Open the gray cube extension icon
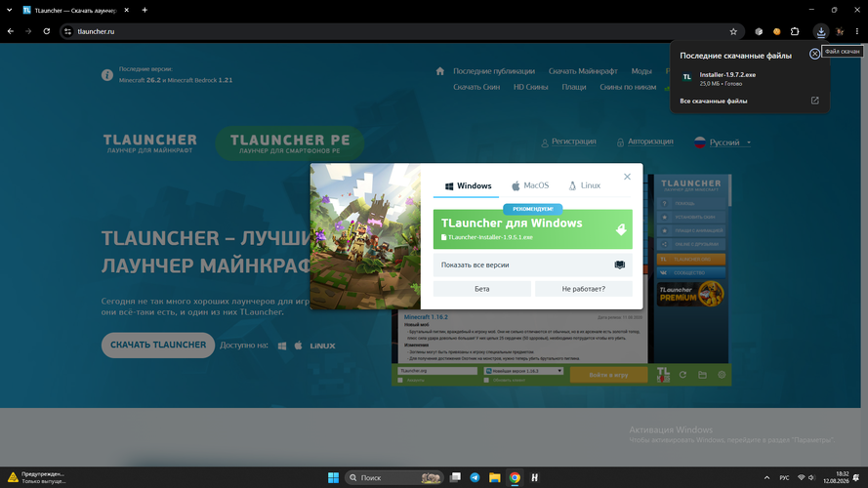 (x=759, y=31)
